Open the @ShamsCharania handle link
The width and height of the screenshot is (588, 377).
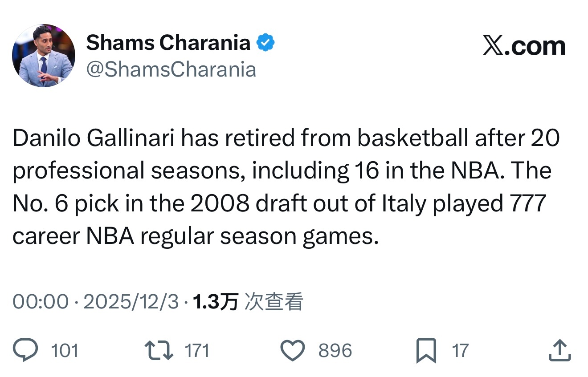[x=171, y=70]
